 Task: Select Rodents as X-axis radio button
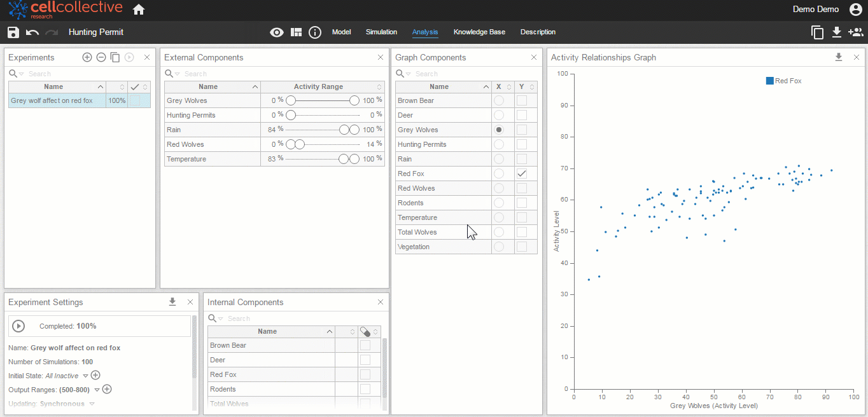click(499, 203)
